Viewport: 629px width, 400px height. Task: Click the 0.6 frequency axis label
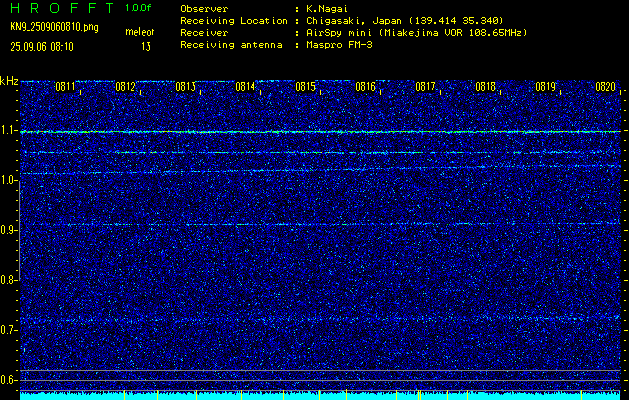[8, 380]
